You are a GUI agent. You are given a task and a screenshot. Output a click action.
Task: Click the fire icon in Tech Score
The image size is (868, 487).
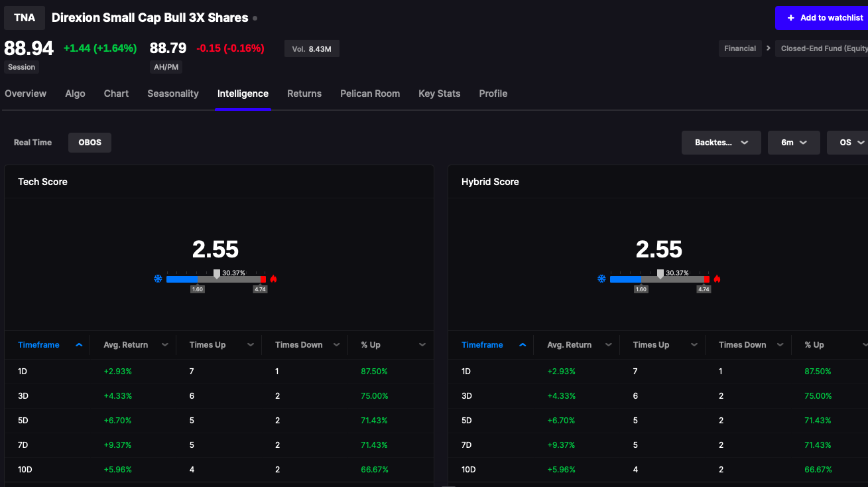tap(273, 279)
